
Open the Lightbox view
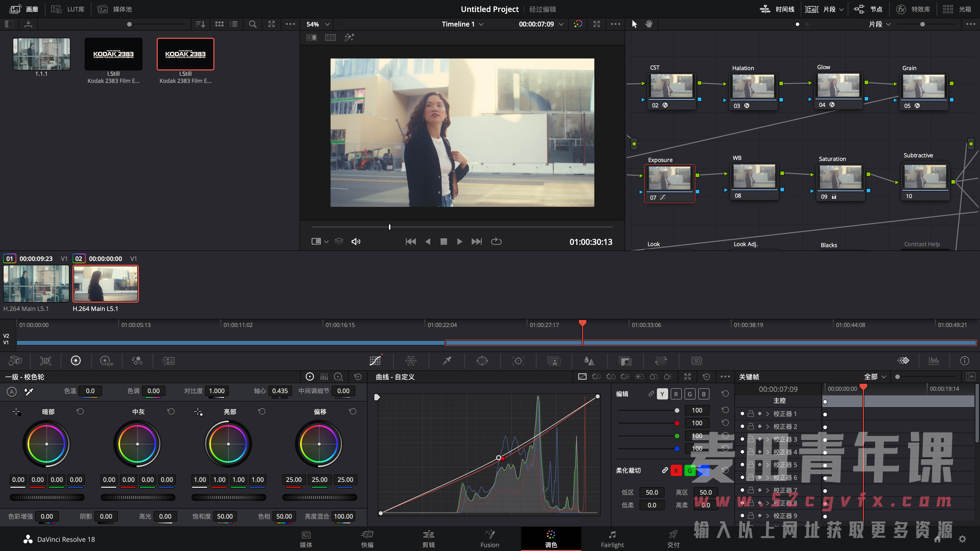tap(957, 9)
